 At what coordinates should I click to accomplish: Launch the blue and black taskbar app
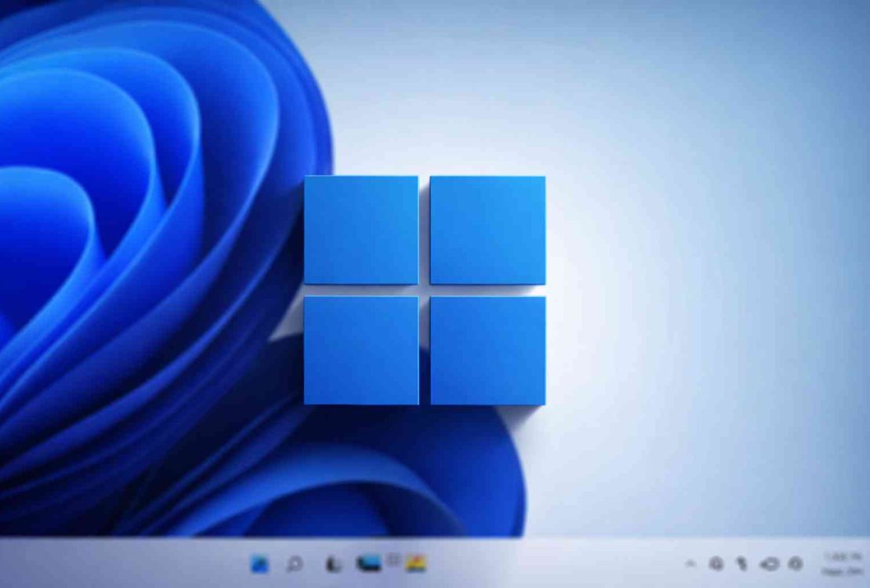point(368,563)
